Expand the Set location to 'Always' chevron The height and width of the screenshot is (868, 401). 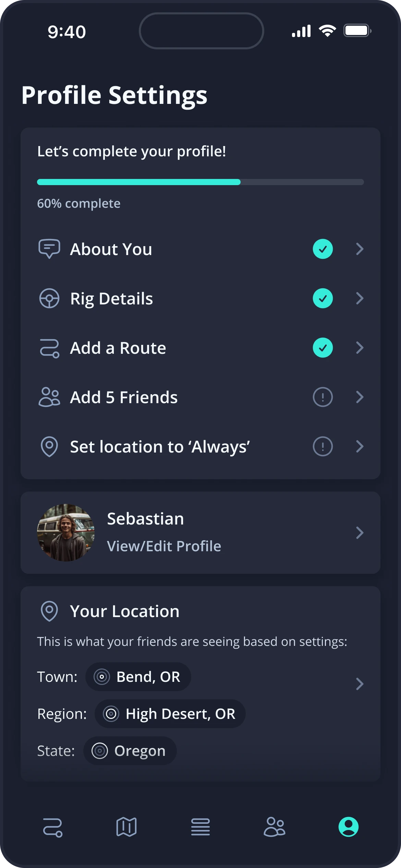pos(360,446)
